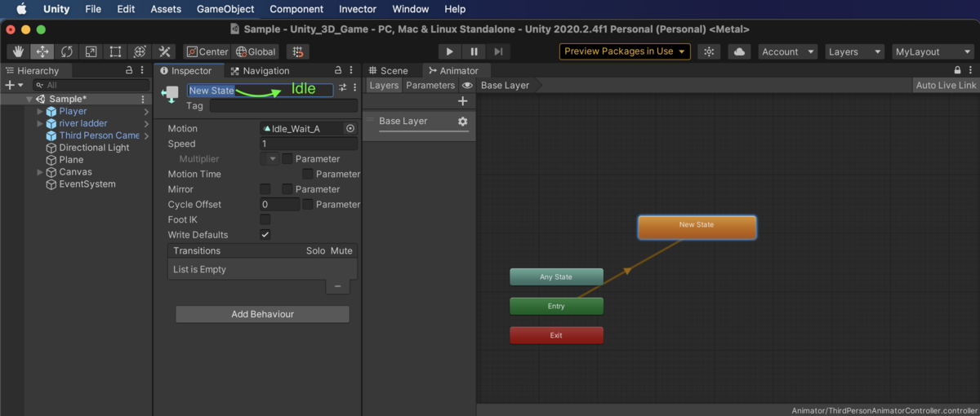Image resolution: width=980 pixels, height=416 pixels.
Task: Select the Hand tool
Action: click(x=17, y=51)
